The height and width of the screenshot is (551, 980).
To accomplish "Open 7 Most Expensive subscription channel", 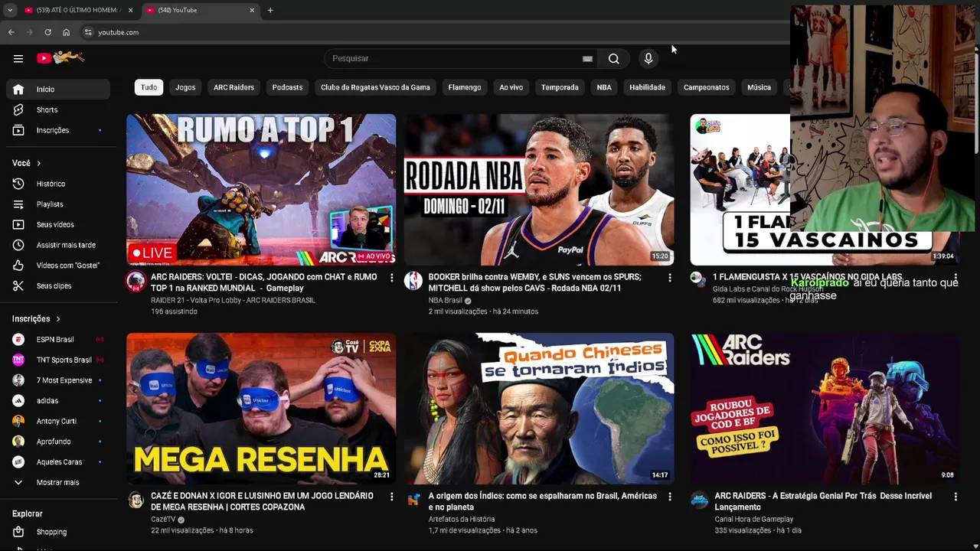I will click(x=58, y=380).
